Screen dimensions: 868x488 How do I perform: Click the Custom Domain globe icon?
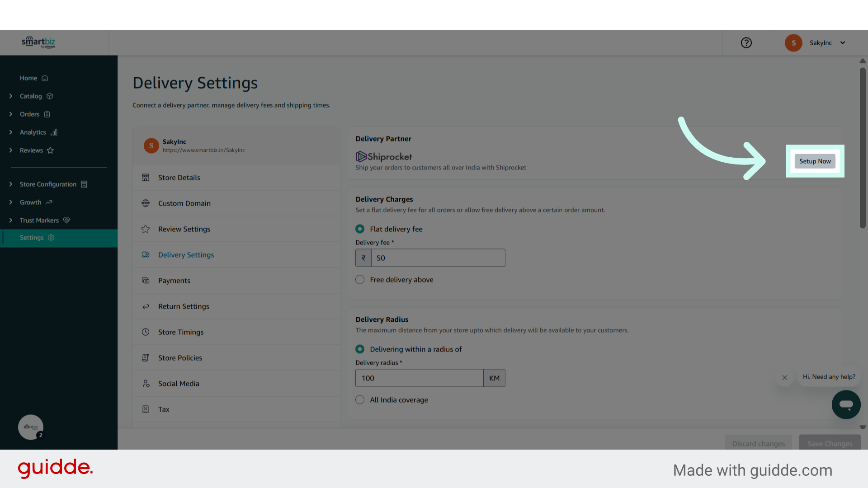point(146,203)
